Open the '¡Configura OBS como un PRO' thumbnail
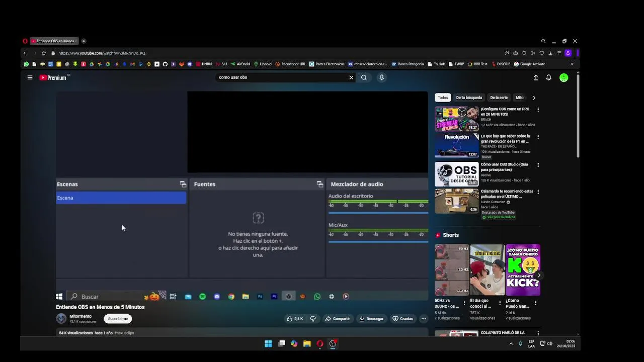644x362 pixels. tap(457, 119)
